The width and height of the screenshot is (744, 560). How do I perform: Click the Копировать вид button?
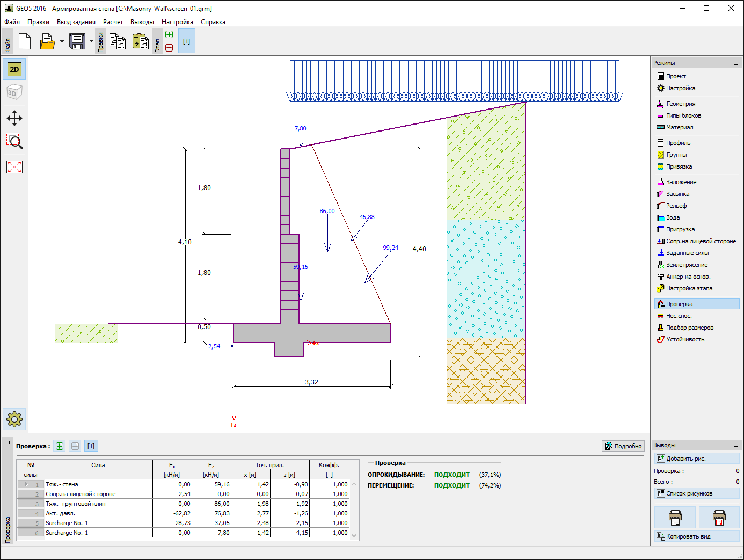697,536
